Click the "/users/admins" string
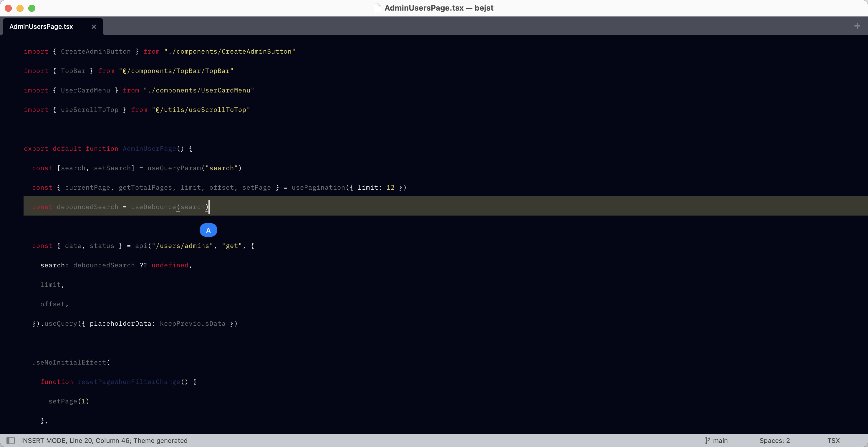This screenshot has height=447, width=868. (182, 246)
